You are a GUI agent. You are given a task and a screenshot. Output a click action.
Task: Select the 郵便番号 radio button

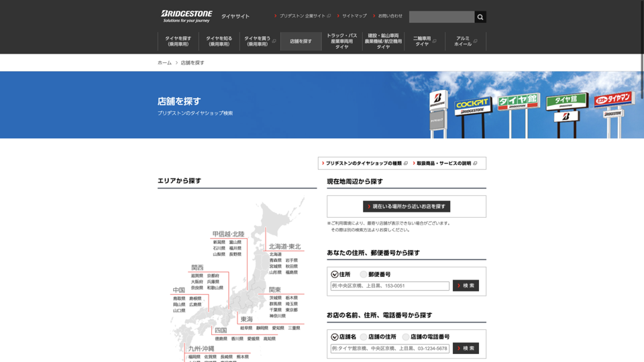pos(364,274)
